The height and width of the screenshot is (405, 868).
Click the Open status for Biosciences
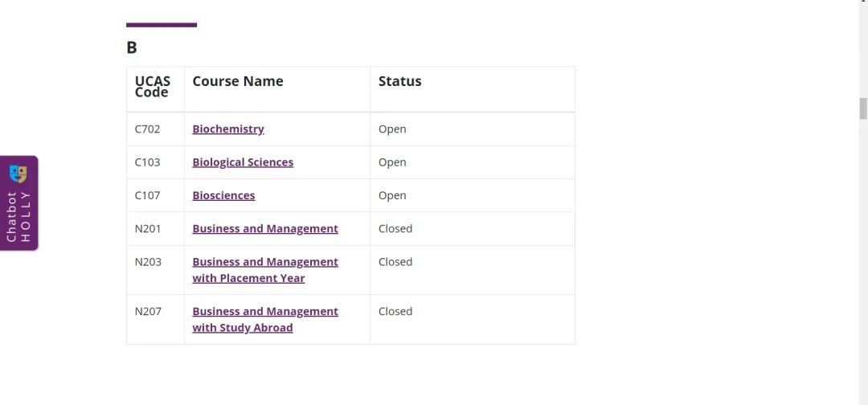pyautogui.click(x=392, y=195)
